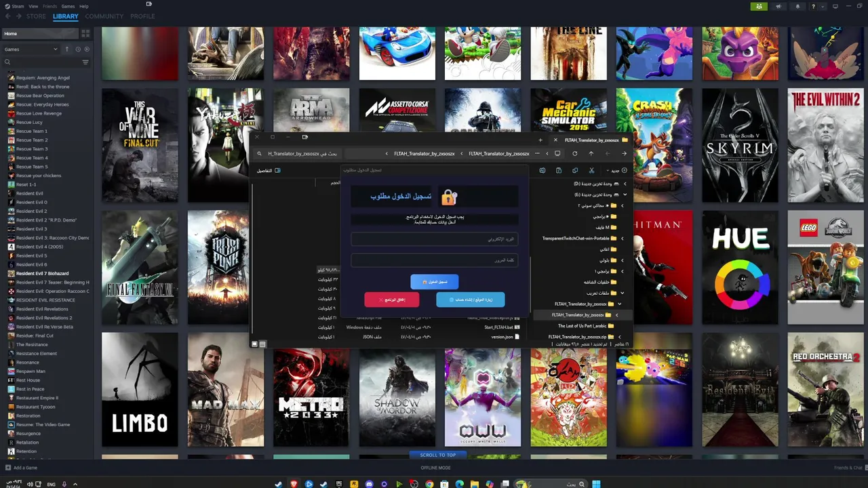This screenshot has height=488, width=868.
Task: Click the green announcements icon in Steam
Action: [759, 6]
